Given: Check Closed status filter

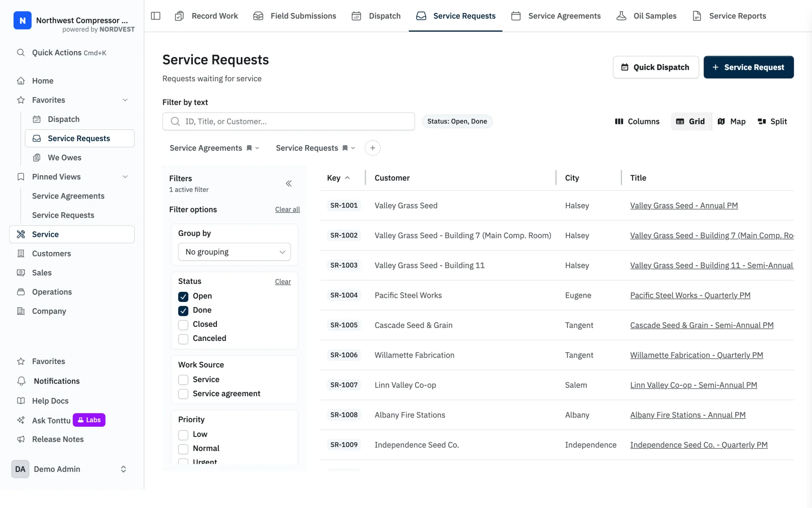Looking at the screenshot, I should pos(183,325).
